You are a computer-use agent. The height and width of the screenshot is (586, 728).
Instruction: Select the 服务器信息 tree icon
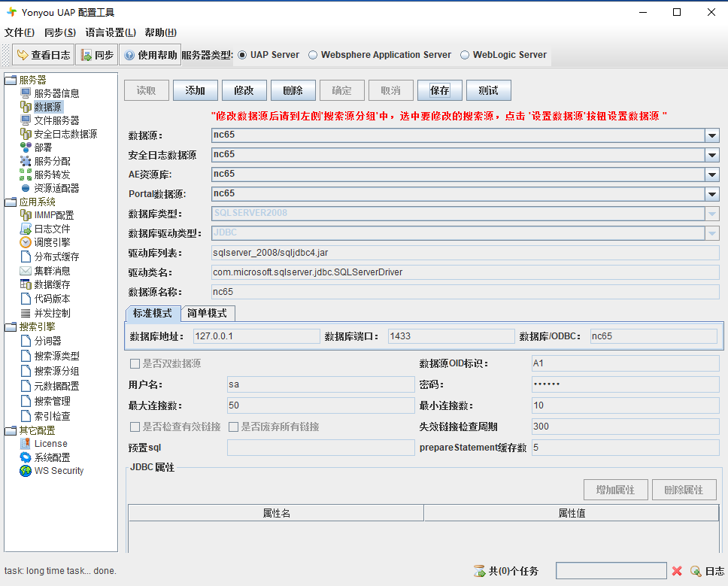(26, 93)
